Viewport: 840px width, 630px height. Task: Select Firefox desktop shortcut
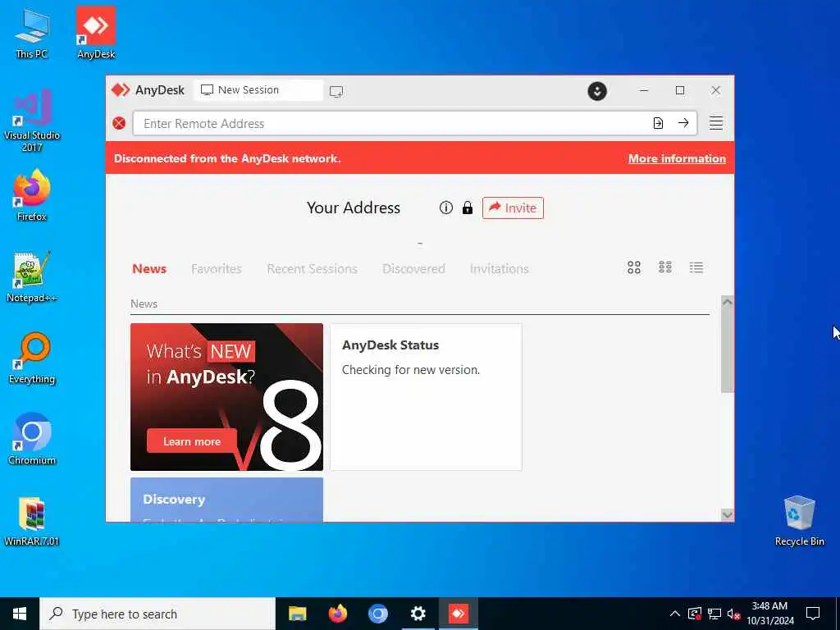(x=32, y=195)
